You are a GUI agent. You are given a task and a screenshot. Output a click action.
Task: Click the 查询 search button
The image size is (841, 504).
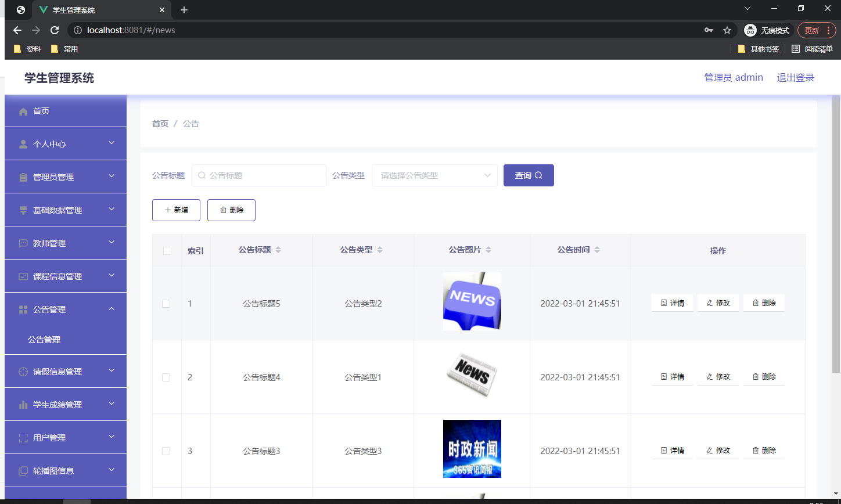[529, 175]
